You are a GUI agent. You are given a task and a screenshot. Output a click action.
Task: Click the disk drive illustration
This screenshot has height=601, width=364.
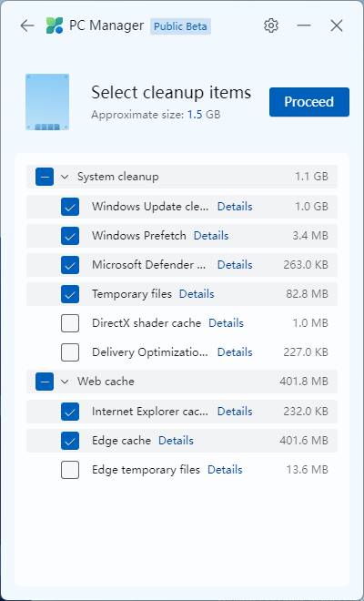(47, 102)
